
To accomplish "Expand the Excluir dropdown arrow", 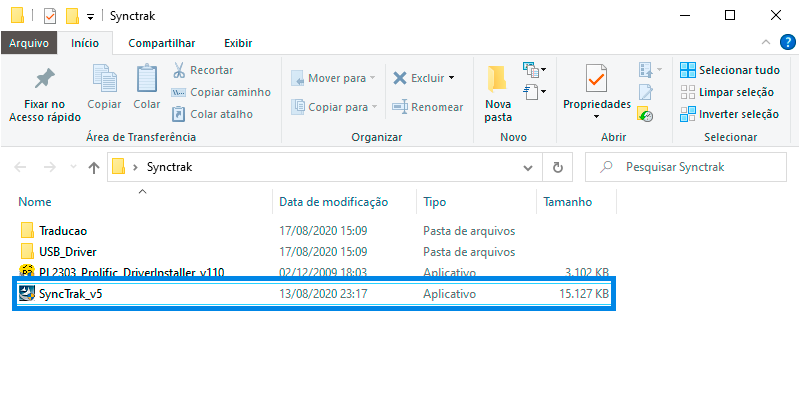I will 451,78.
